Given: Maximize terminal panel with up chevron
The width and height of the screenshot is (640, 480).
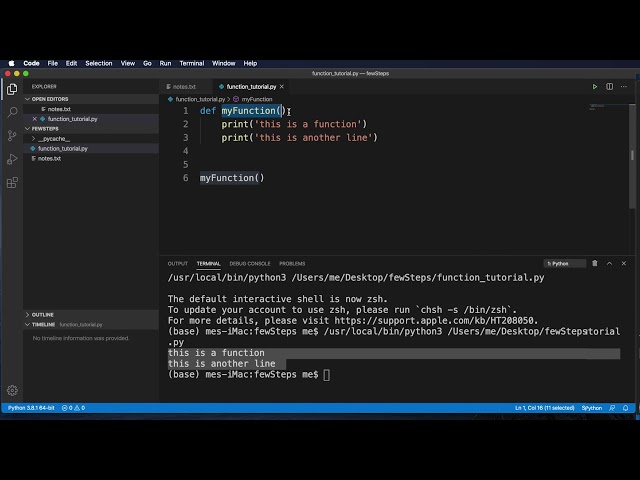Looking at the screenshot, I should point(609,264).
